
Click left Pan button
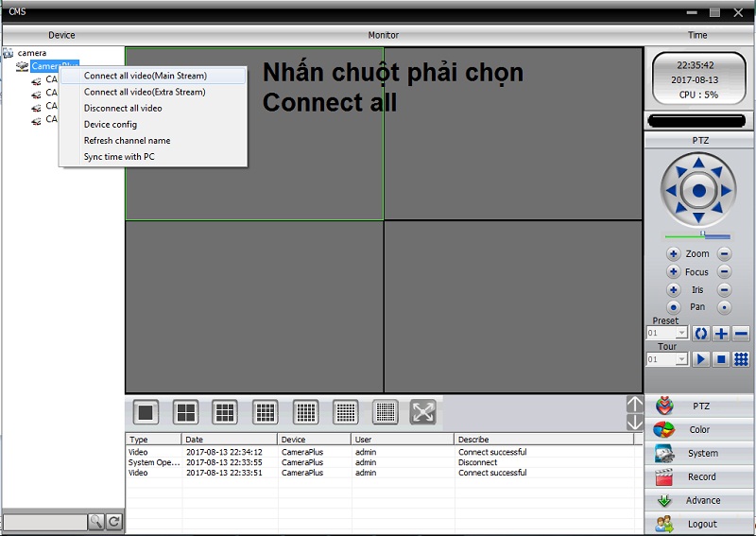pyautogui.click(x=674, y=307)
